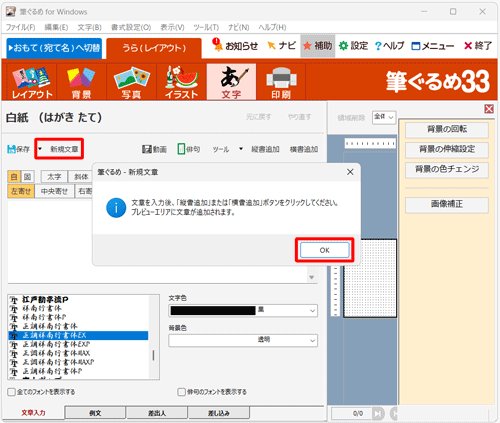Viewport: 500px width, 423px height.
Task: Toggle the 左寄せ alignment button
Action: (21, 191)
